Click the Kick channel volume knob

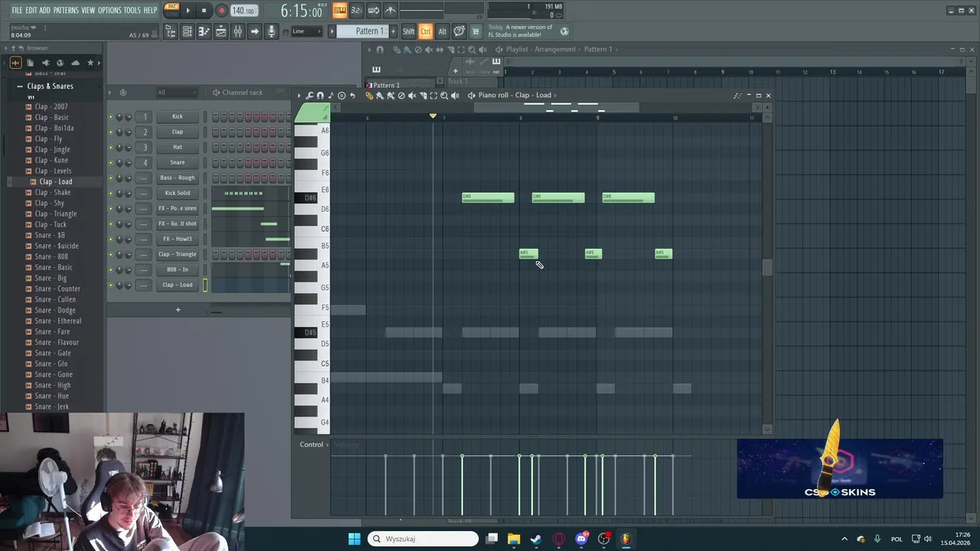coord(128,116)
